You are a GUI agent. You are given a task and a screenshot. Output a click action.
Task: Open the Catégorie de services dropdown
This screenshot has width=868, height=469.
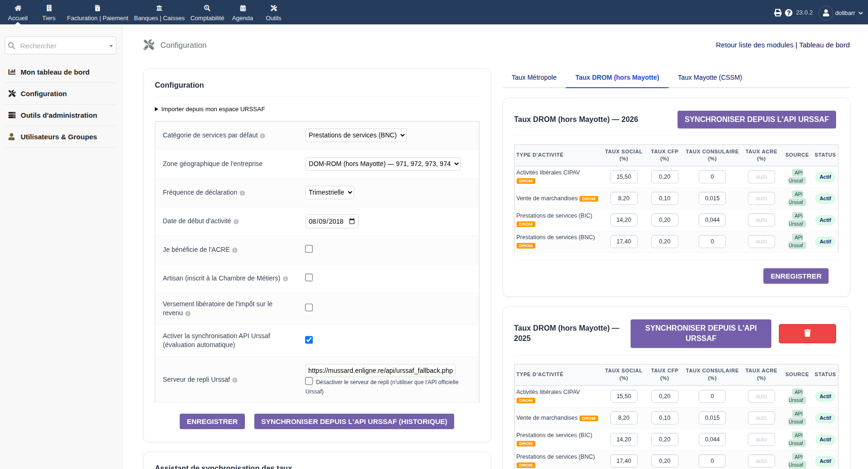pos(356,135)
